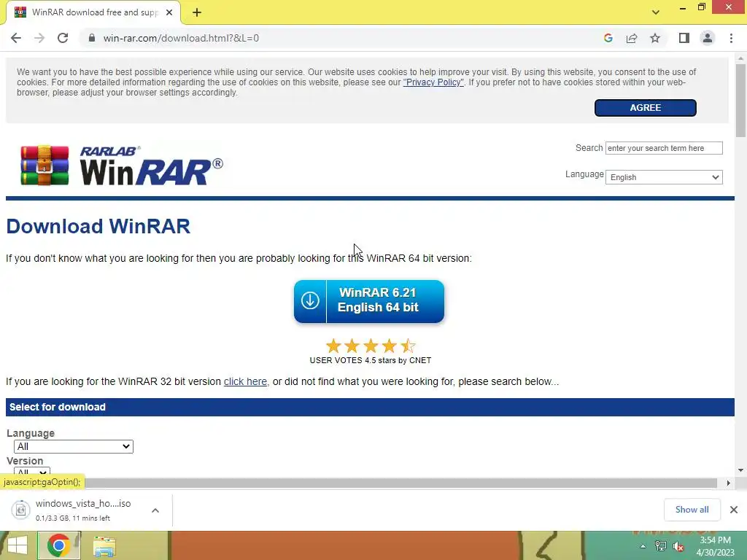Click the 'Select for download' header bar
This screenshot has height=560, width=747.
click(x=370, y=407)
